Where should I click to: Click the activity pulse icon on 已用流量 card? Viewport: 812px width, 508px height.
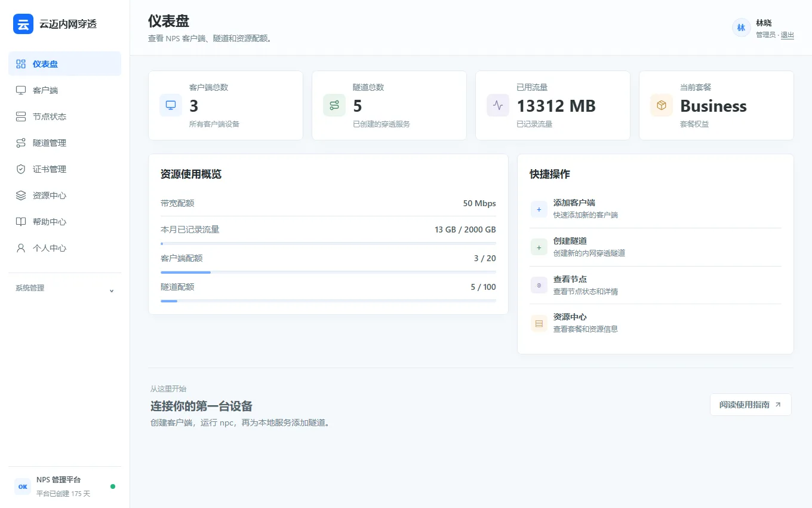498,105
